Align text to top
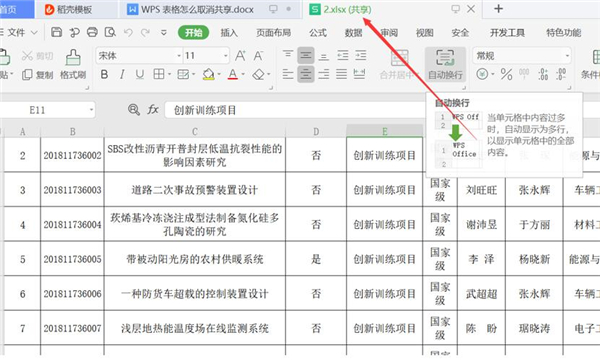Viewport: 600px width, 363px height. coord(288,55)
